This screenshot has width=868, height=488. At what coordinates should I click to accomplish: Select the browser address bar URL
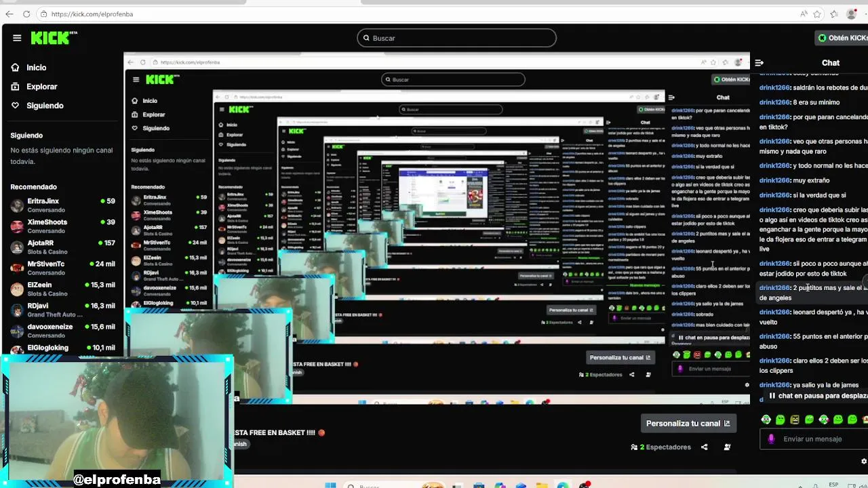pyautogui.click(x=92, y=14)
